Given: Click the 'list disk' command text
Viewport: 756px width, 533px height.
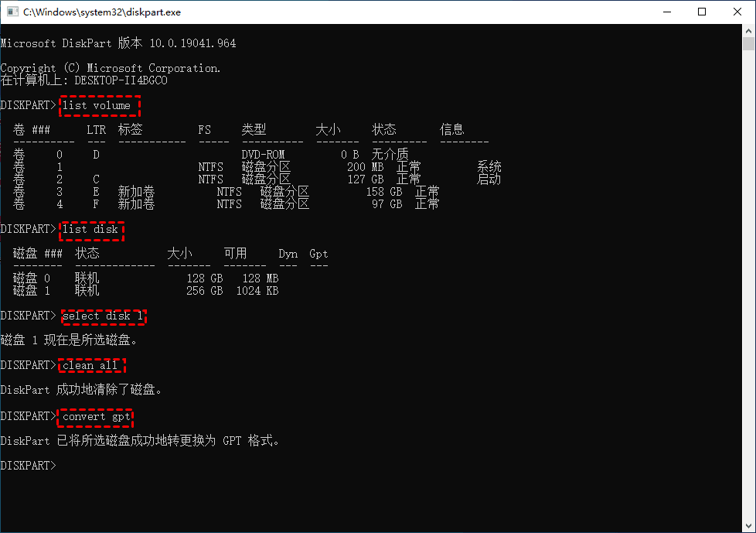Looking at the screenshot, I should (x=90, y=229).
